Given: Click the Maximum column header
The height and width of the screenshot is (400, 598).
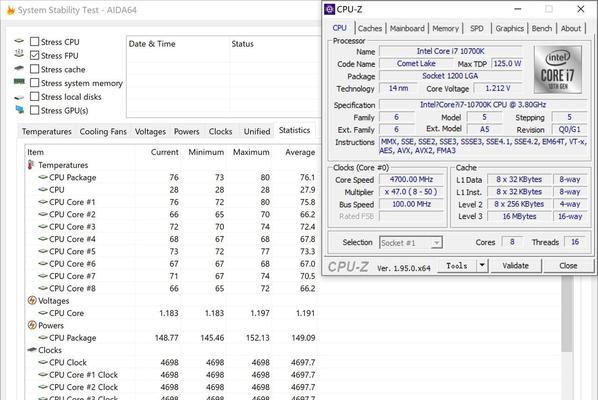Looking at the screenshot, I should (251, 152).
